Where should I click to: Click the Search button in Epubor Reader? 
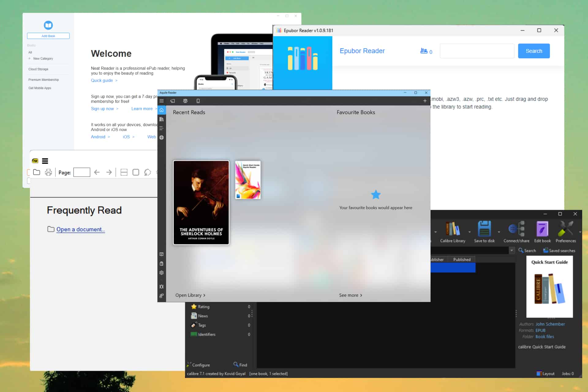[x=534, y=51]
